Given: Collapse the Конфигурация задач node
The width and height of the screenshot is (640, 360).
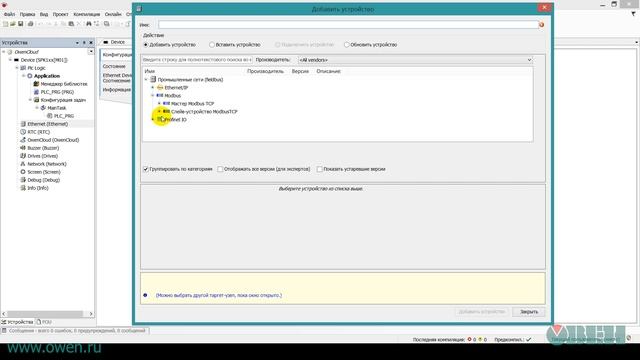Looking at the screenshot, I should (x=30, y=100).
